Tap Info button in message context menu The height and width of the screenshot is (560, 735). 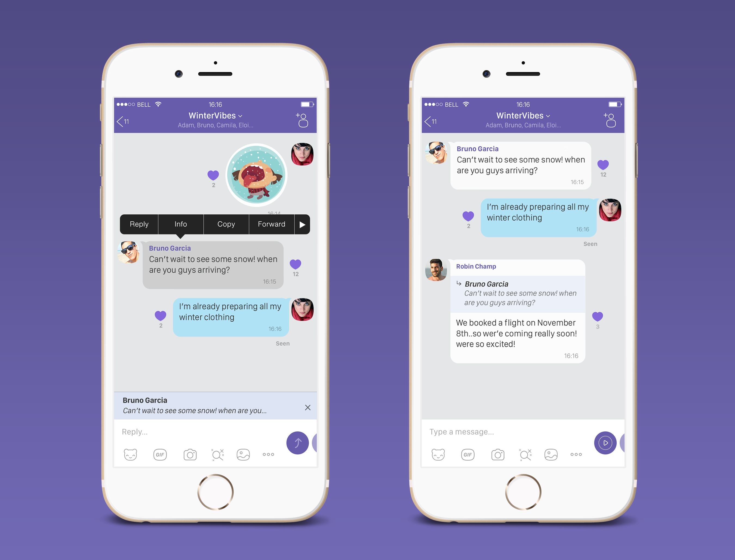tap(180, 224)
